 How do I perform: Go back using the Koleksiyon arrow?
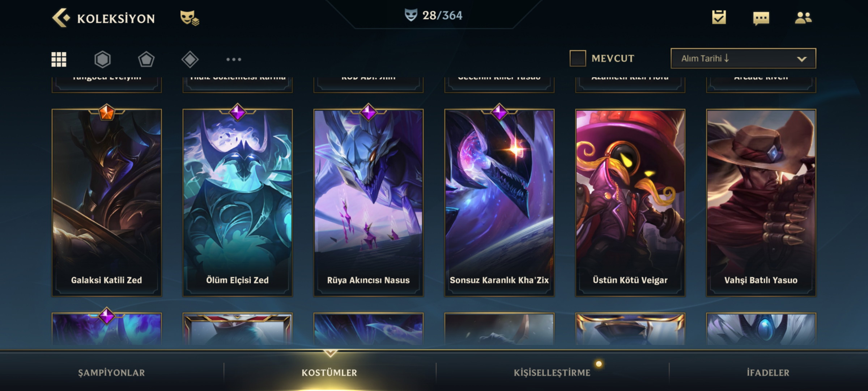tap(61, 18)
